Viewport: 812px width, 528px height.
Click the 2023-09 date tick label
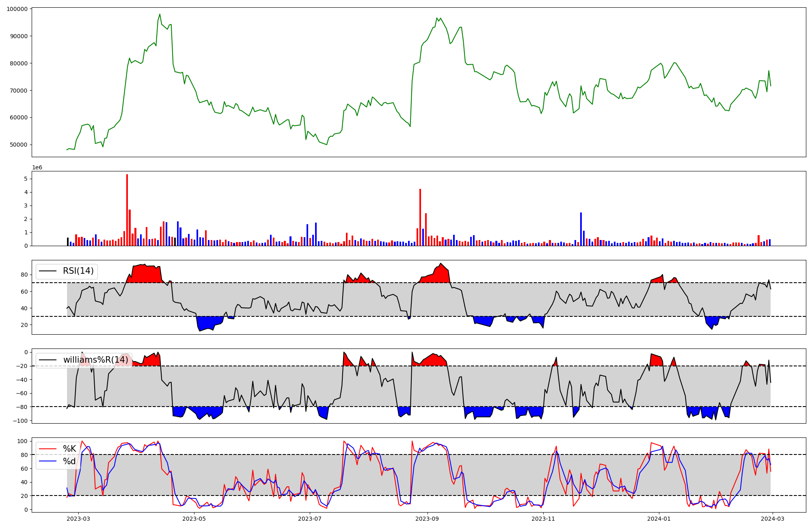coord(427,519)
